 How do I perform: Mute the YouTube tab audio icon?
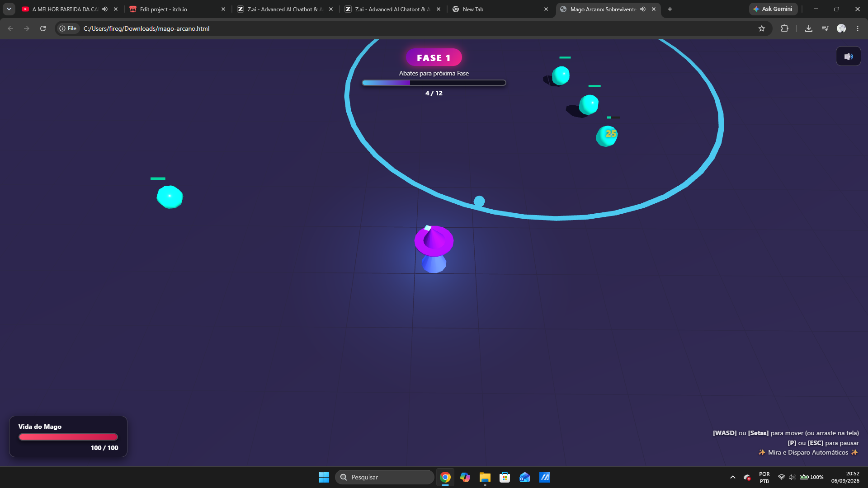(x=105, y=9)
